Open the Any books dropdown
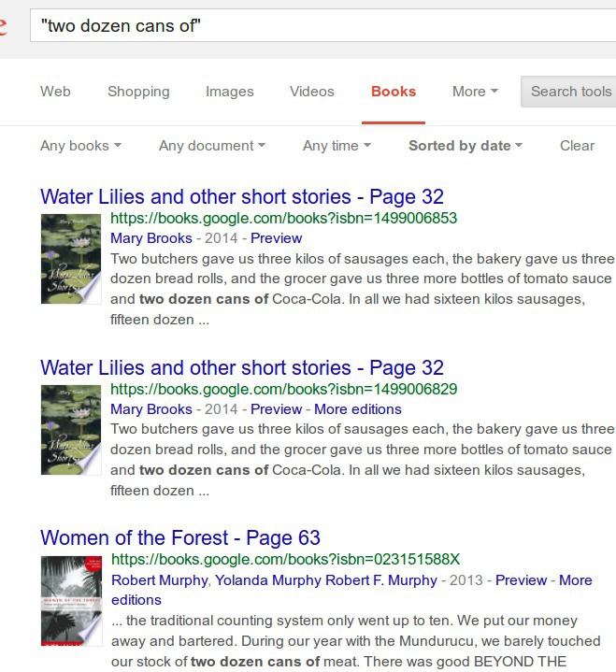 pos(80,146)
